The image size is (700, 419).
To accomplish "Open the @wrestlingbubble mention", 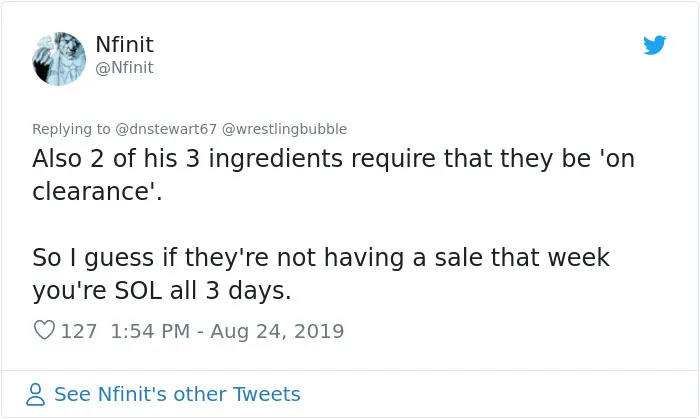I will pyautogui.click(x=284, y=129).
